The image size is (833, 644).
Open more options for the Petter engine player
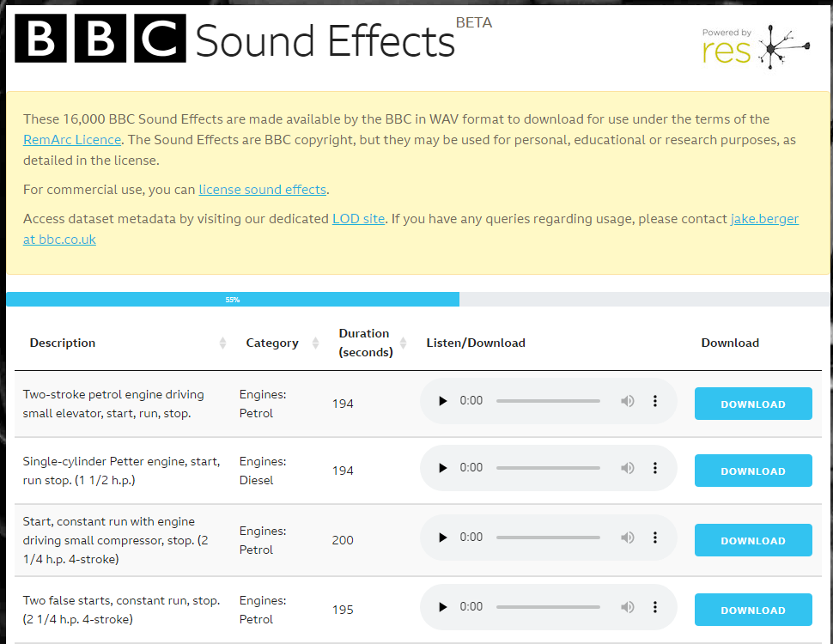point(655,468)
